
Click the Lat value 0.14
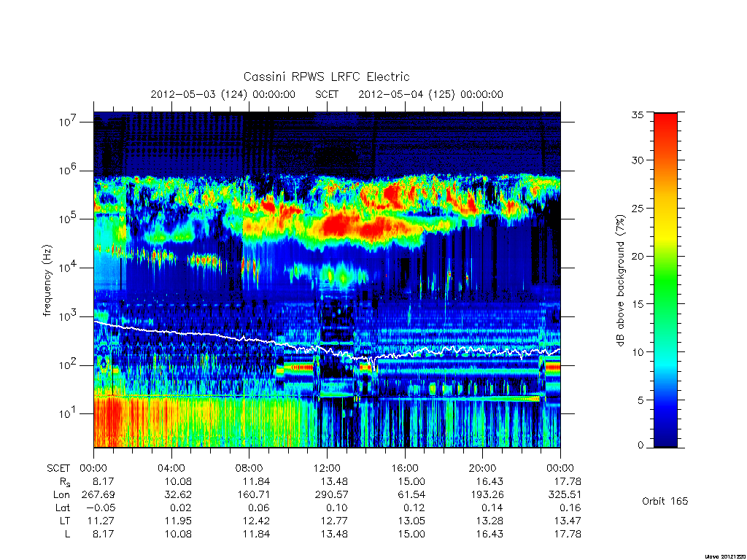tap(492, 507)
